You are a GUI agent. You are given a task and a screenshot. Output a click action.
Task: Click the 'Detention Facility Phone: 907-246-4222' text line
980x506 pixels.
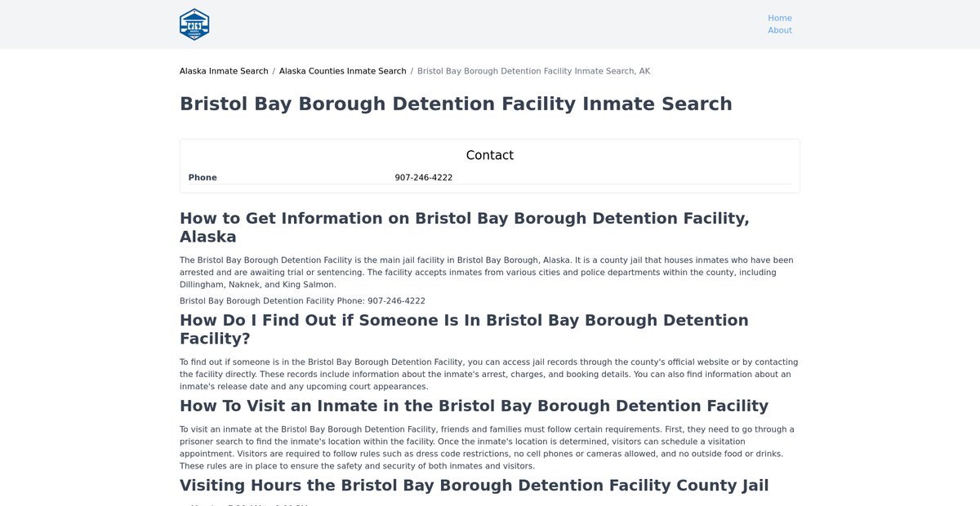(302, 301)
